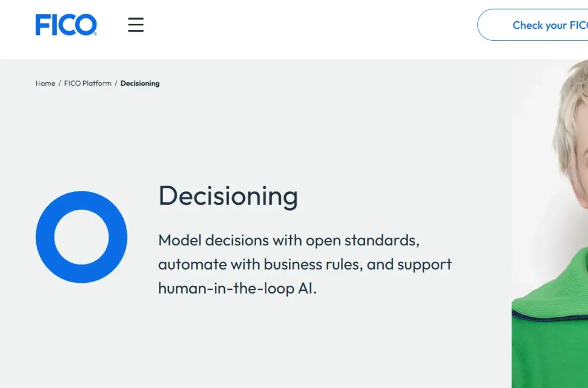The image size is (588, 388).
Task: Open the hamburger navigation menu
Action: pyautogui.click(x=136, y=25)
